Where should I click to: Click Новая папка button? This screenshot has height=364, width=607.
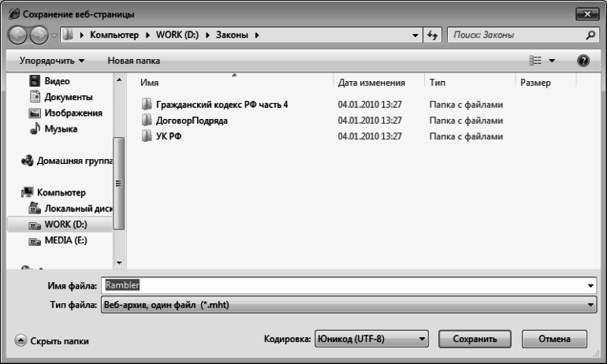click(x=133, y=61)
